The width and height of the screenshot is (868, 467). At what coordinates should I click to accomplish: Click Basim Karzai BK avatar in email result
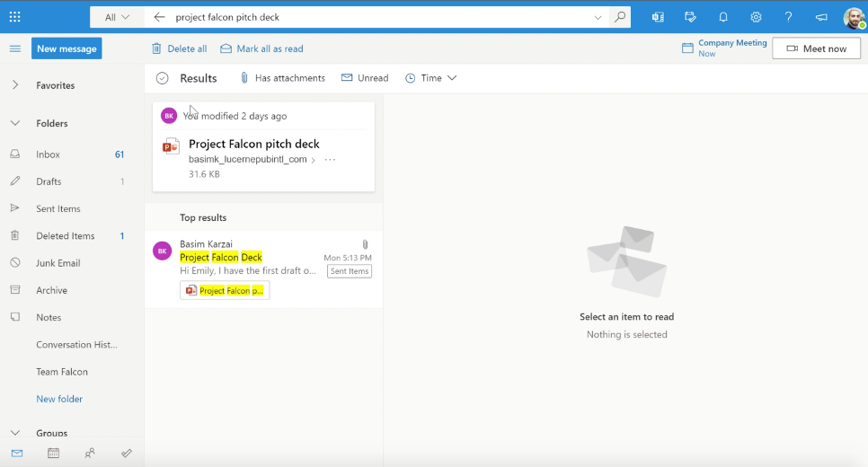coord(163,251)
